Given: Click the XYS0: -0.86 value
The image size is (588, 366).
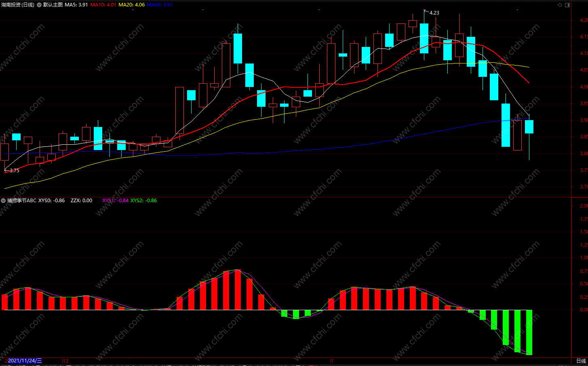Looking at the screenshot, I should click(51, 201).
